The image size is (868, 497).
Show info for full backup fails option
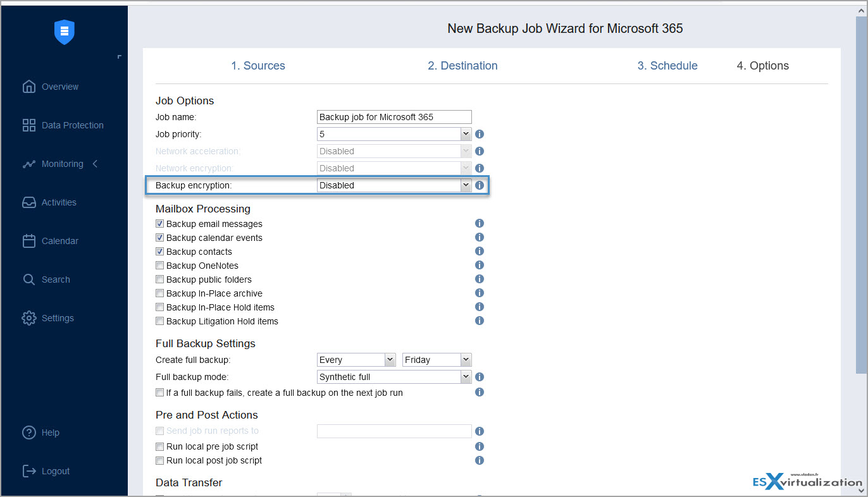[x=480, y=392]
